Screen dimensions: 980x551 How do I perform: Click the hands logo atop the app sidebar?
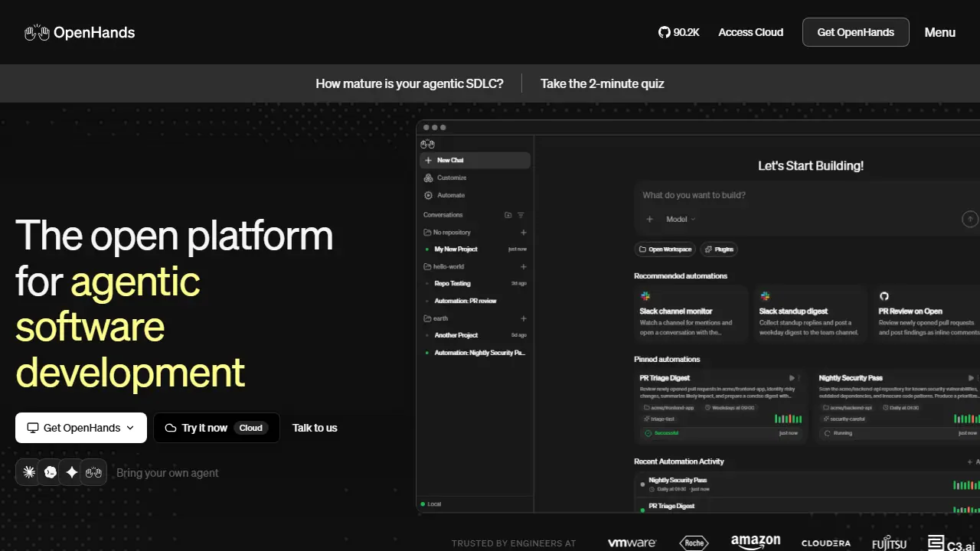427,144
